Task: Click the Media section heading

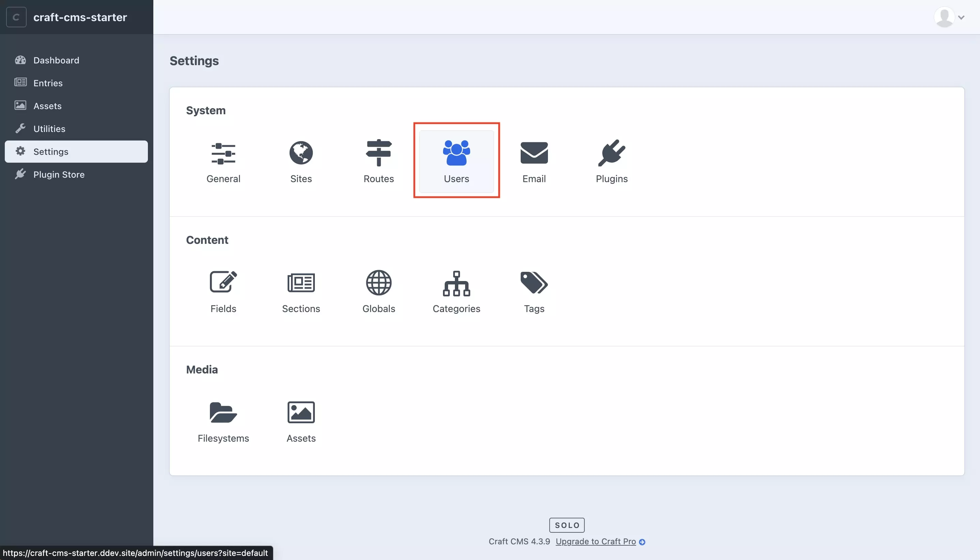Action: (202, 370)
